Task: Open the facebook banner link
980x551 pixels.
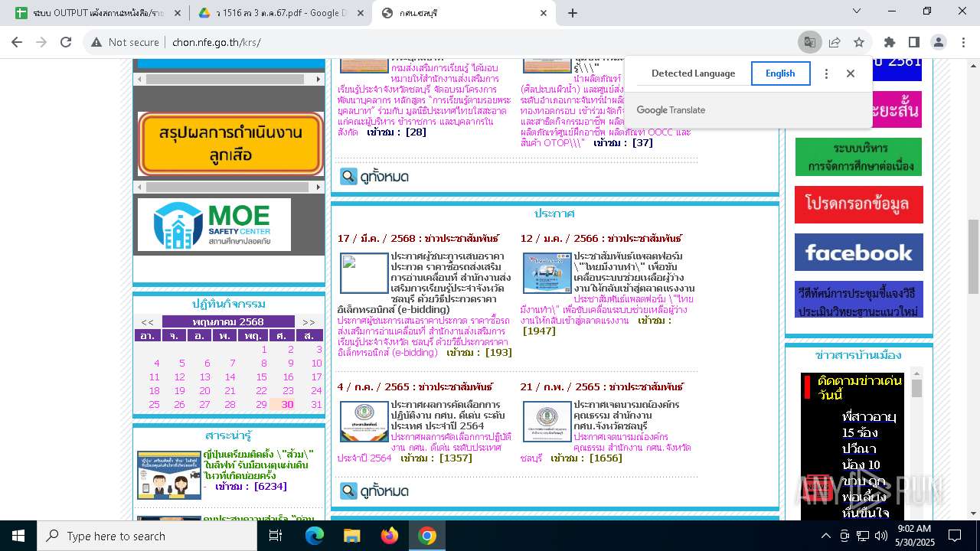Action: pyautogui.click(x=858, y=253)
